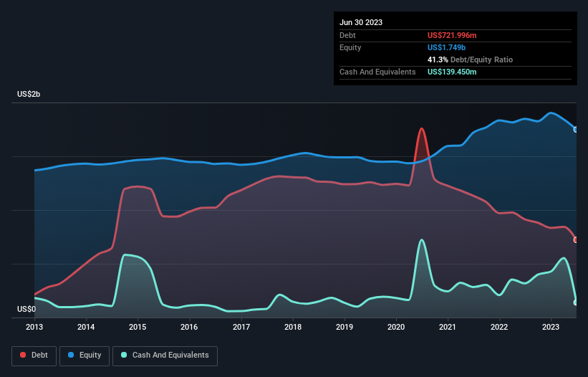
Task: Click the US$1.749b equity value
Action: (x=446, y=47)
